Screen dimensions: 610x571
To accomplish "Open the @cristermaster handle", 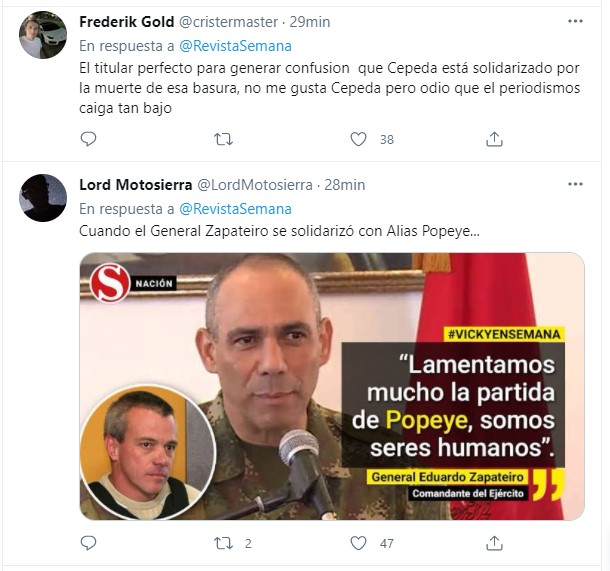I will pyautogui.click(x=228, y=22).
